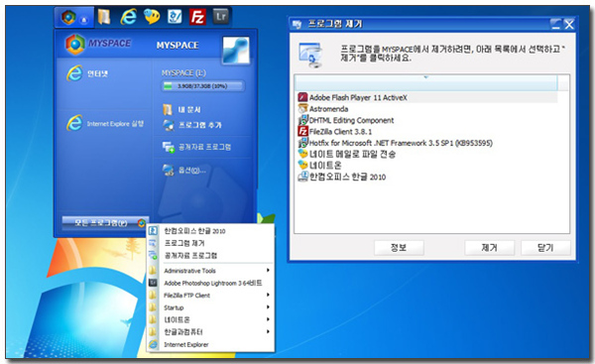Click the MYSPACE user picture thumbnail
This screenshot has height=364, width=595.
pos(236,50)
